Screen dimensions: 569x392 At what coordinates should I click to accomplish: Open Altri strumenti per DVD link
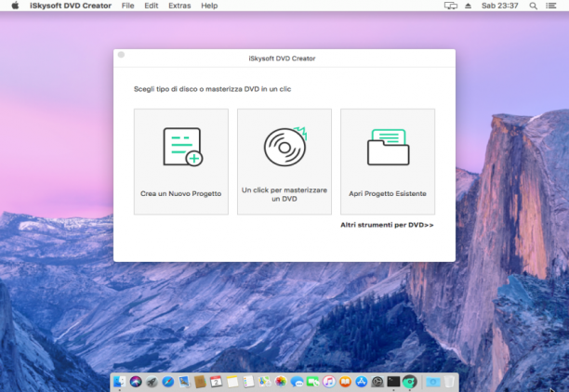coord(387,225)
